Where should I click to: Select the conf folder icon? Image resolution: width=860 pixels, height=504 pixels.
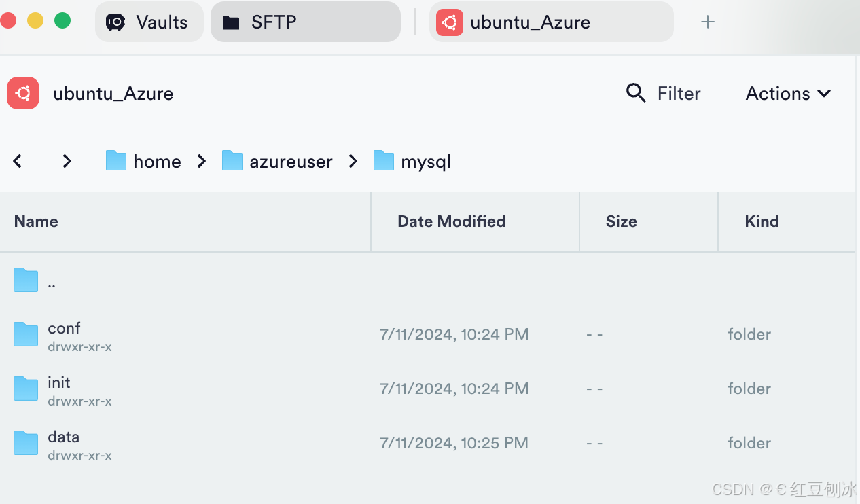[26, 334]
